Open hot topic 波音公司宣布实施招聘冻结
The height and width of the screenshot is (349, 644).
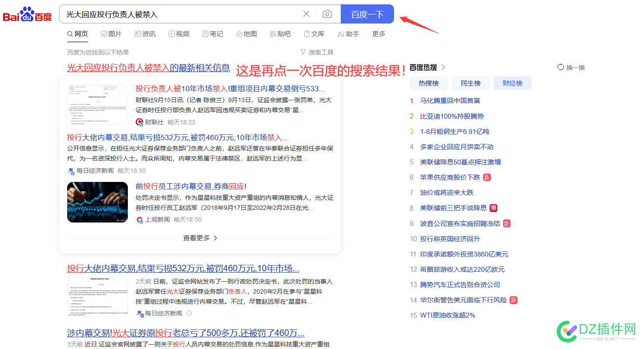[x=460, y=223]
